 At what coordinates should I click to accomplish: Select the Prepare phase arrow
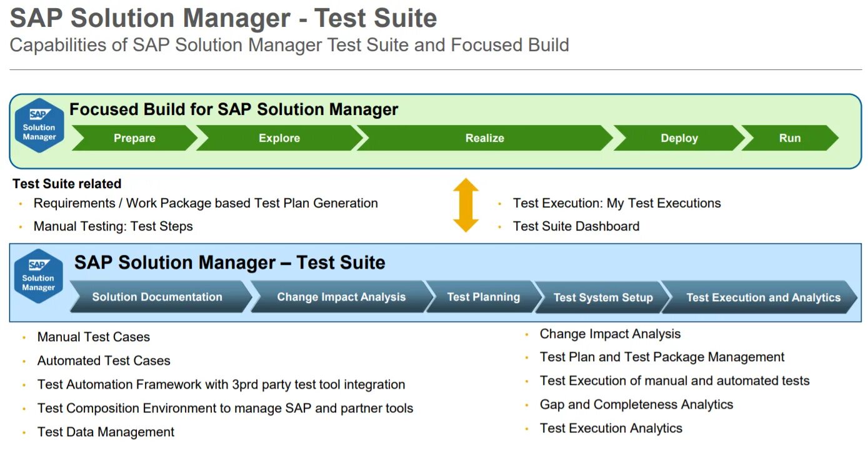[134, 138]
